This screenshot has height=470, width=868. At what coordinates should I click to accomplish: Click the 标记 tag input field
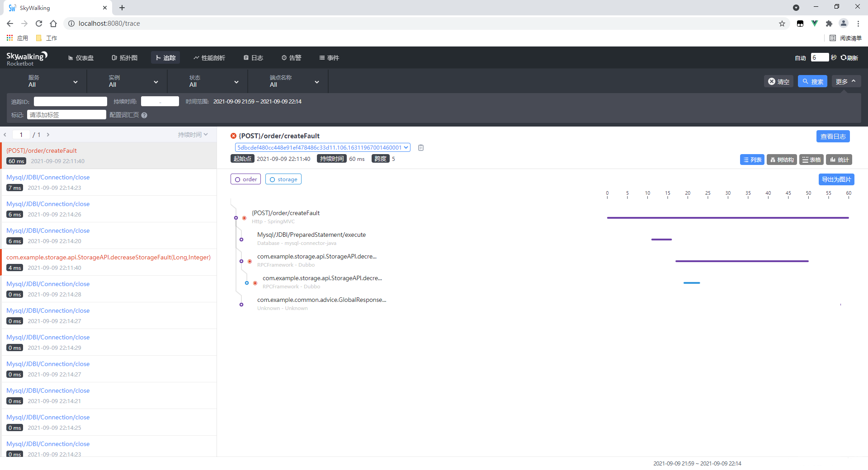(x=66, y=115)
